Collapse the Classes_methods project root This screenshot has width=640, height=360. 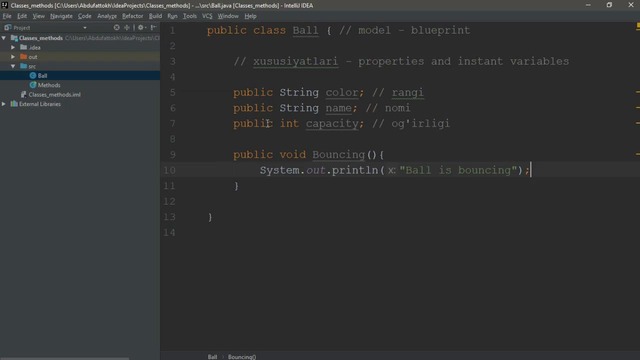click(4, 38)
